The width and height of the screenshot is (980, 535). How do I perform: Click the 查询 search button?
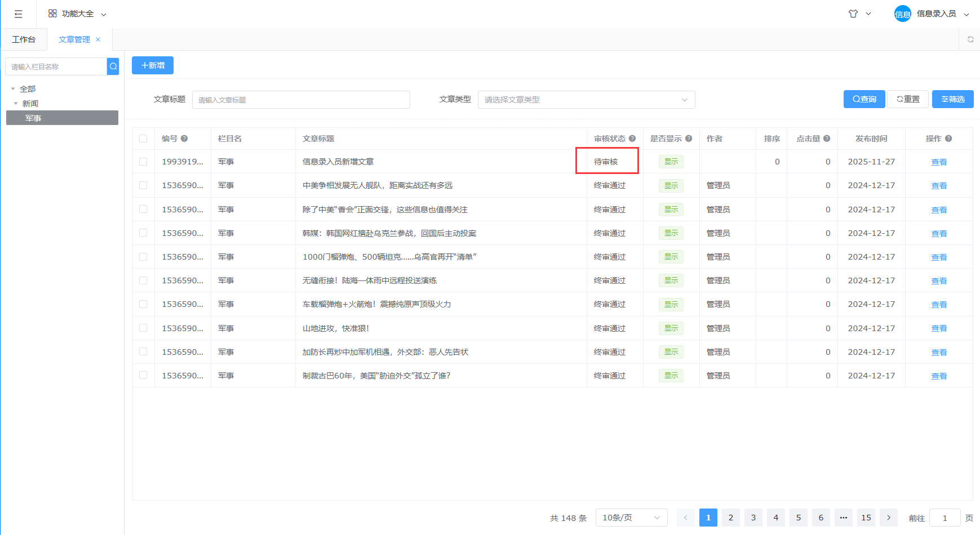point(864,99)
